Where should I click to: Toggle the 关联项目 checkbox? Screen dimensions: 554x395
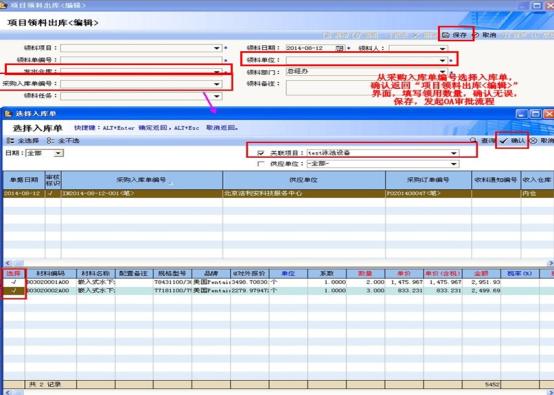point(261,153)
